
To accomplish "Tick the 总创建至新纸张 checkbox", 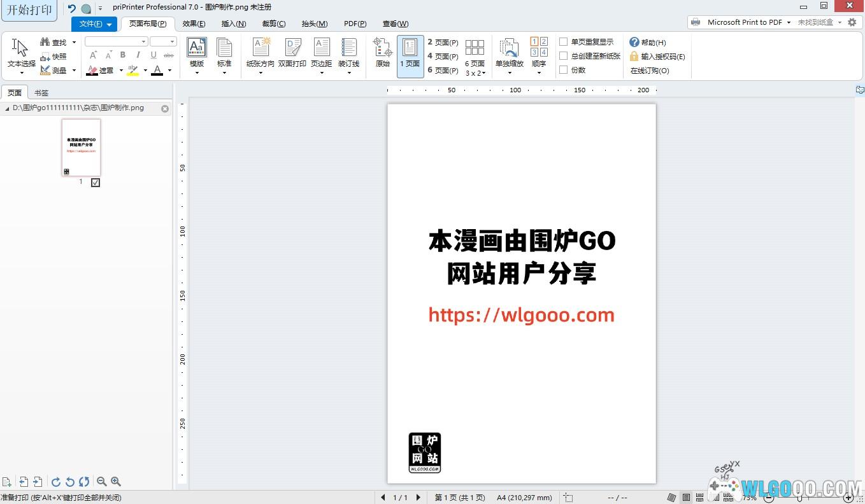I will click(564, 56).
